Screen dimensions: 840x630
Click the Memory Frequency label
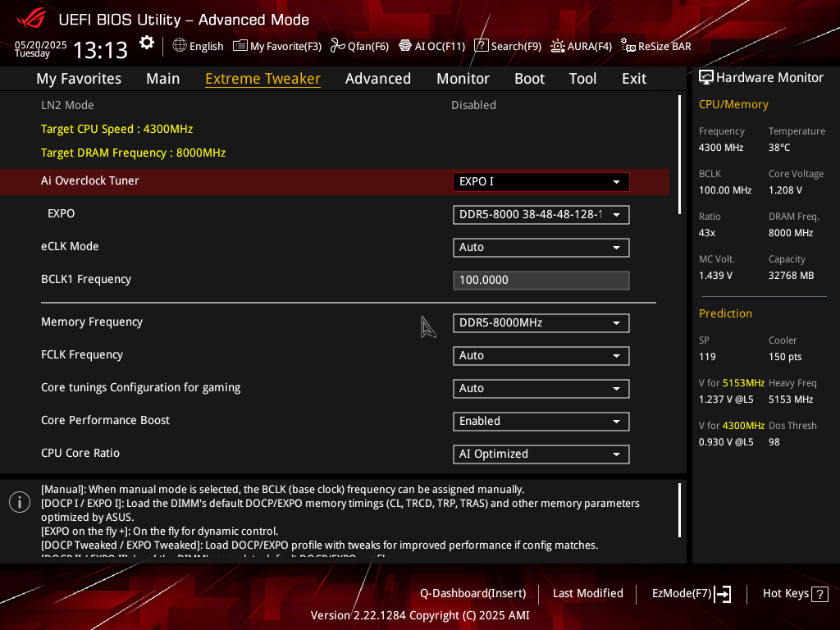[92, 322]
